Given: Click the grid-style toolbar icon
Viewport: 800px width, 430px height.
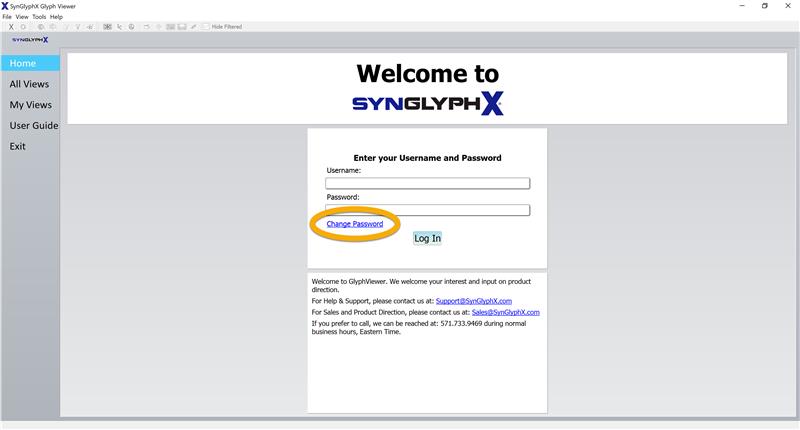Looking at the screenshot, I should pyautogui.click(x=107, y=27).
